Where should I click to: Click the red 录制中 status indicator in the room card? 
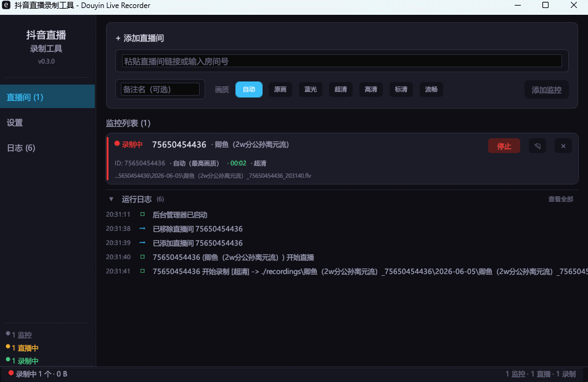[x=129, y=144]
